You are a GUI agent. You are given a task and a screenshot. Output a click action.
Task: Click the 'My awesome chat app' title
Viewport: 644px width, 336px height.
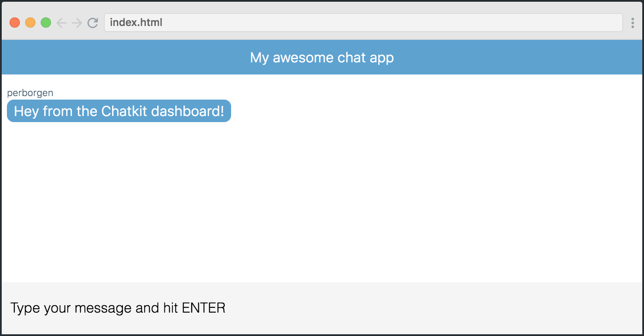(x=322, y=58)
